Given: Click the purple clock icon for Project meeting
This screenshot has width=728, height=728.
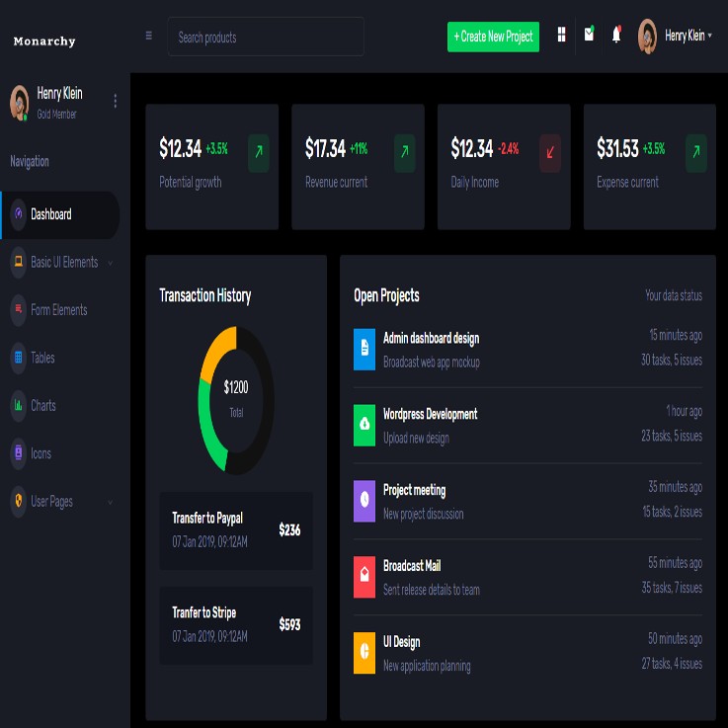Looking at the screenshot, I should [x=364, y=501].
